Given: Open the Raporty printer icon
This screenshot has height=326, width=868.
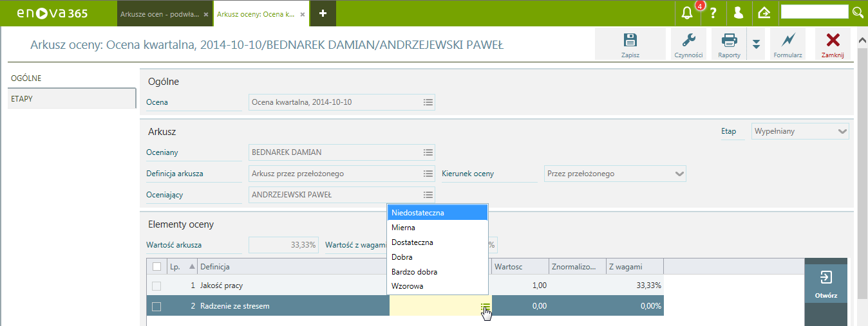Looking at the screenshot, I should (729, 44).
